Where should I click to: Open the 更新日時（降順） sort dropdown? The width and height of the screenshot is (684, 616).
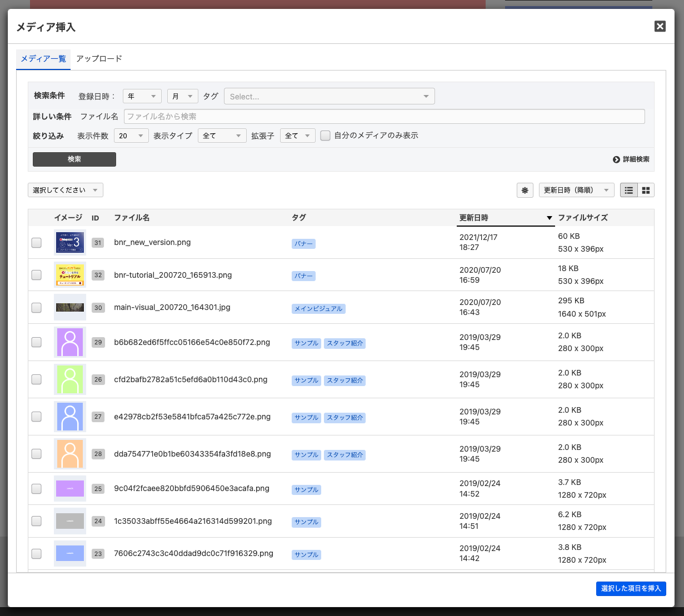(x=576, y=190)
